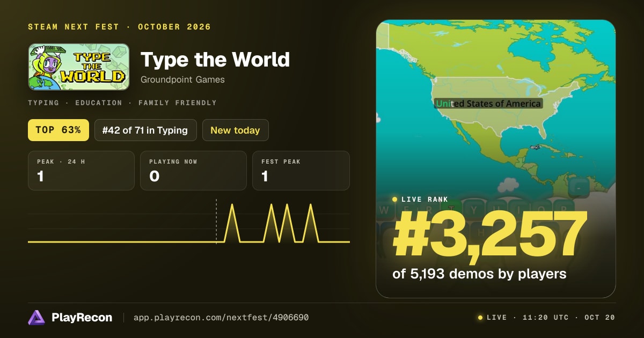The image size is (644, 338).
Task: Click the live dot beside 11:20 UTC
Action: (480, 318)
